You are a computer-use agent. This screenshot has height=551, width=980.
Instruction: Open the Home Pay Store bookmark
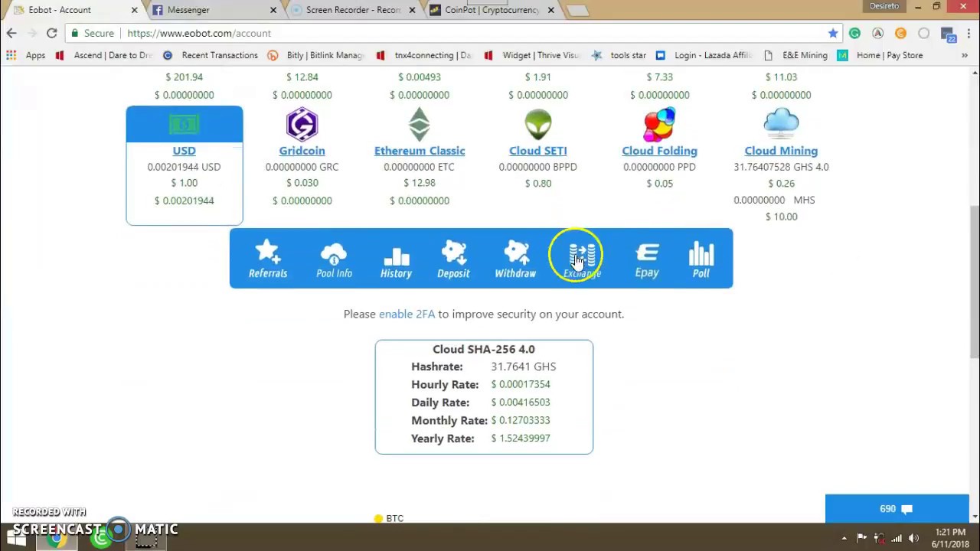tap(880, 55)
